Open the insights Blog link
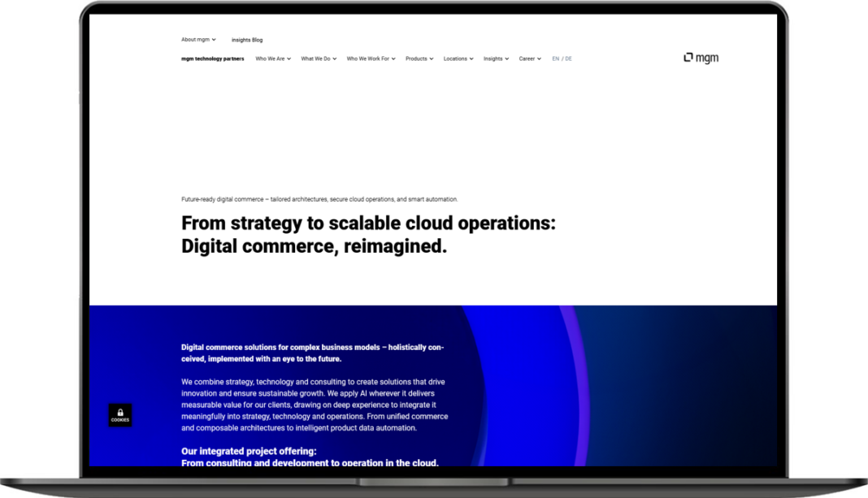 pos(247,40)
